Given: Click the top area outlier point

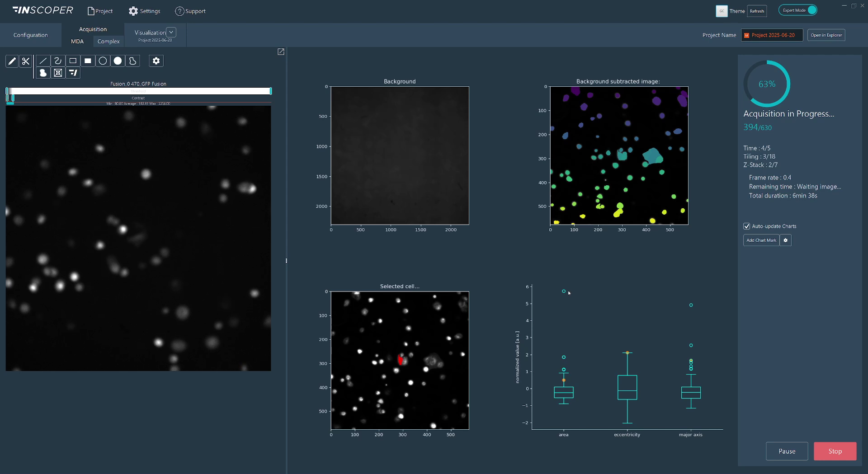Looking at the screenshot, I should (564, 291).
